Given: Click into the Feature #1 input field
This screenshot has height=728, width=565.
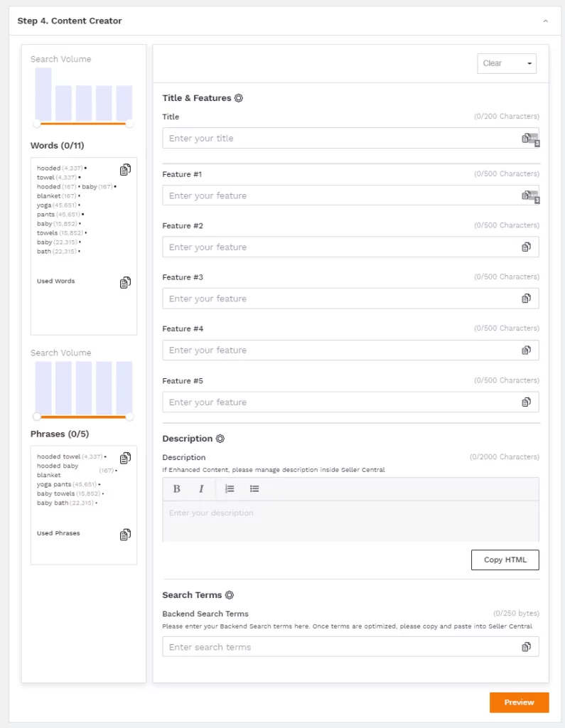Looking at the screenshot, I should (x=341, y=196).
